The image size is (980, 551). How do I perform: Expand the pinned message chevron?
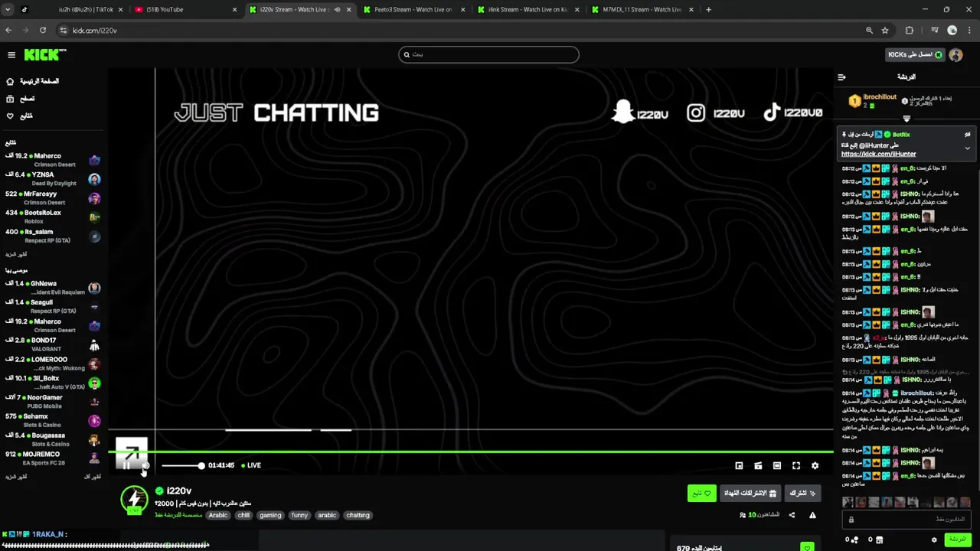[967, 148]
